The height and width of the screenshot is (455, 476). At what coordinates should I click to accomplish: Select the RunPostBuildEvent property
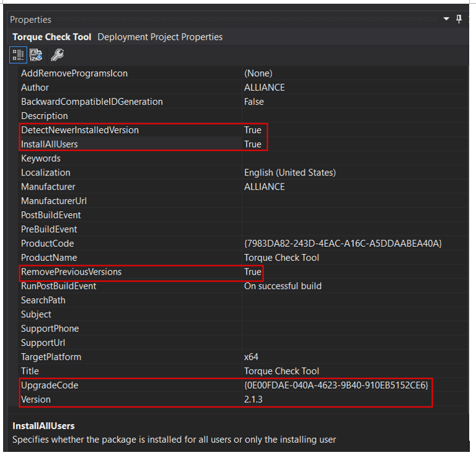tap(59, 286)
